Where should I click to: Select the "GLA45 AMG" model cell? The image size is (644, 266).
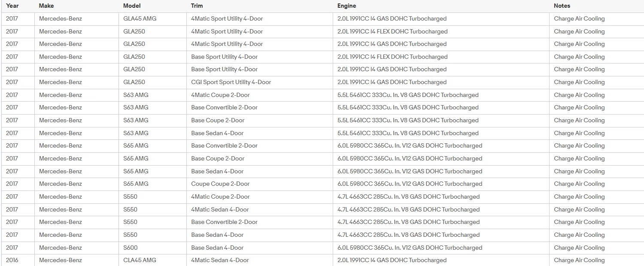pos(140,19)
